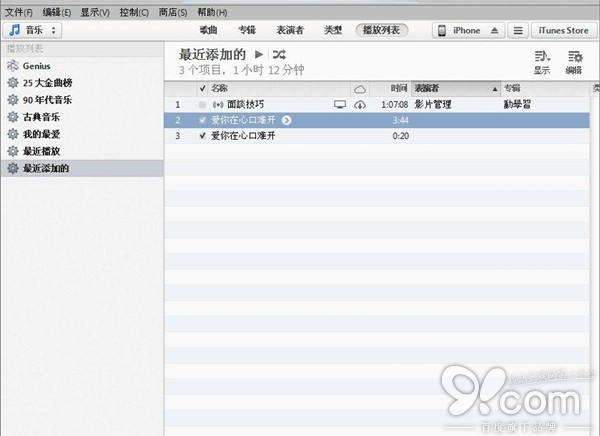
Task: Switch to the 专辑 tab
Action: (247, 30)
